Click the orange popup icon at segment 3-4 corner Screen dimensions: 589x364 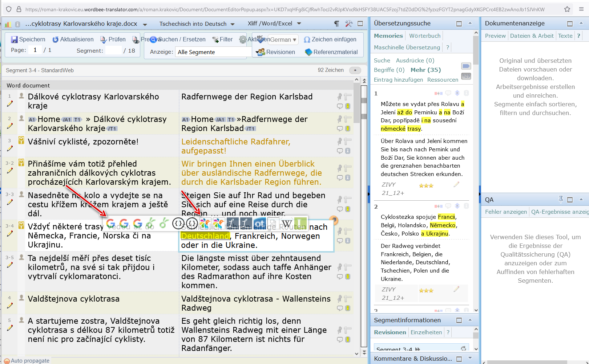[334, 220]
